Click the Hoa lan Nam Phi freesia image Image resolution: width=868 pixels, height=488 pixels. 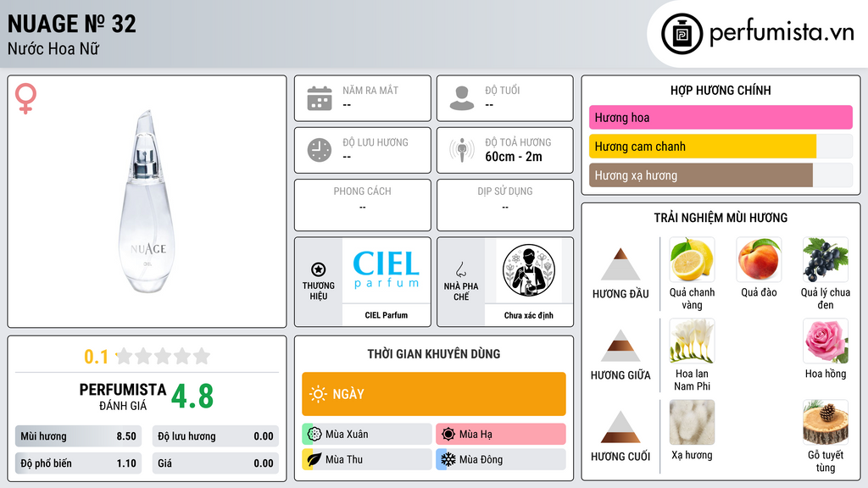692,341
